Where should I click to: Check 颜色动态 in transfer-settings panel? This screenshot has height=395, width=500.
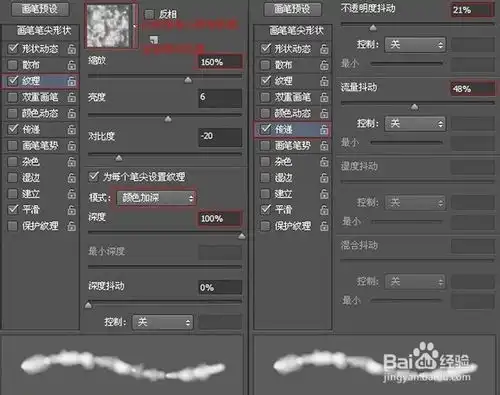coord(265,113)
